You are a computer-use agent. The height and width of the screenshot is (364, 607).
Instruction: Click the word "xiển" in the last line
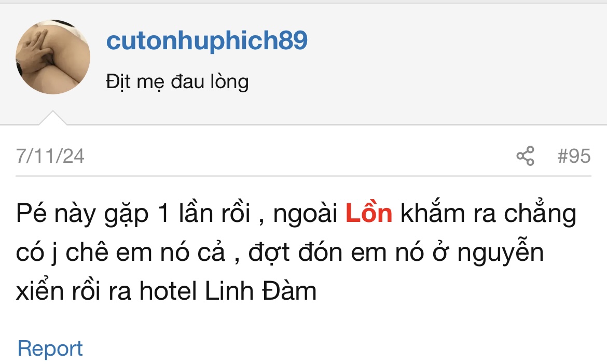coord(45,291)
